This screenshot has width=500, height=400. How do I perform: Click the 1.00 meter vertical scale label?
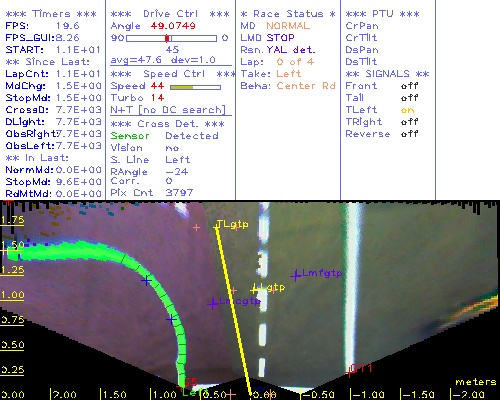12,295
